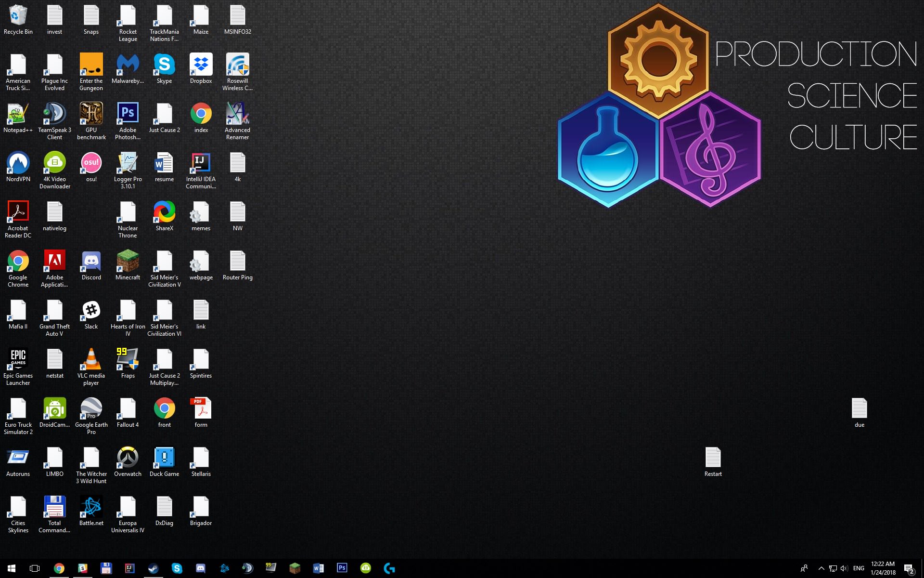924x578 pixels.
Task: Click the Start menu button
Action: (10, 568)
